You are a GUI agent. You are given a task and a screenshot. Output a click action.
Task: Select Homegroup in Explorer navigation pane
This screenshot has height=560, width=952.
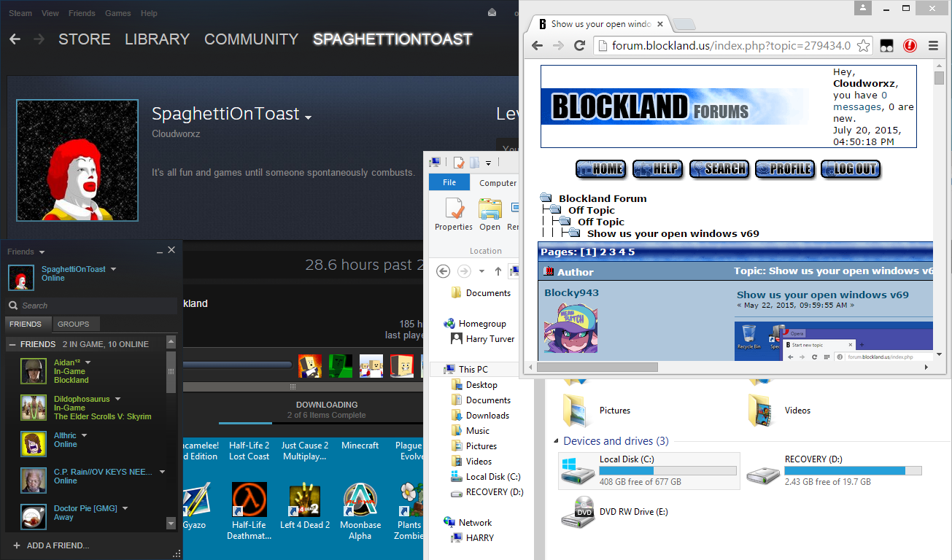pos(482,324)
